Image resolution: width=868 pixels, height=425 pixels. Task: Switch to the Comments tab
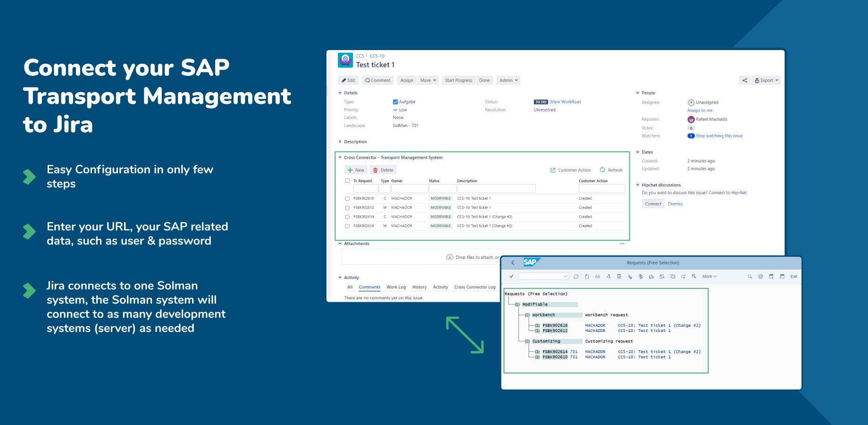click(x=369, y=287)
